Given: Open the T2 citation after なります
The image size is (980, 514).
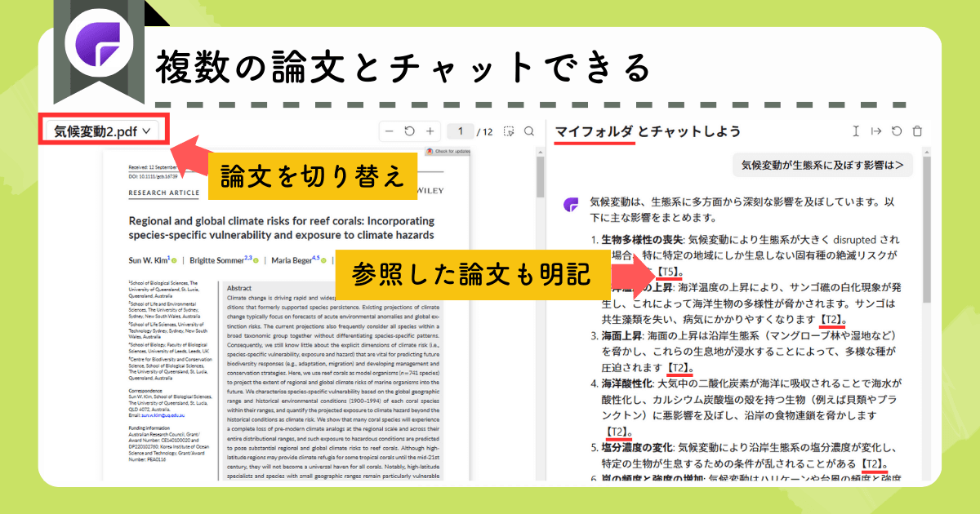Looking at the screenshot, I should tap(831, 320).
